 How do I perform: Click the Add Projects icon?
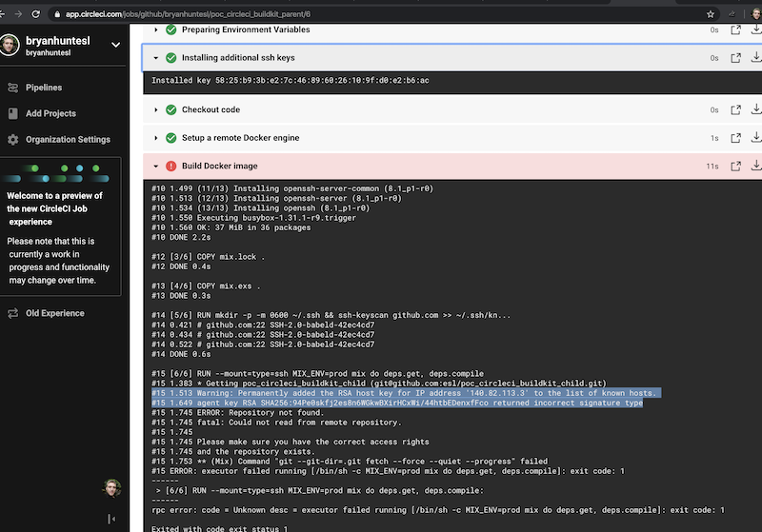pyautogui.click(x=13, y=113)
